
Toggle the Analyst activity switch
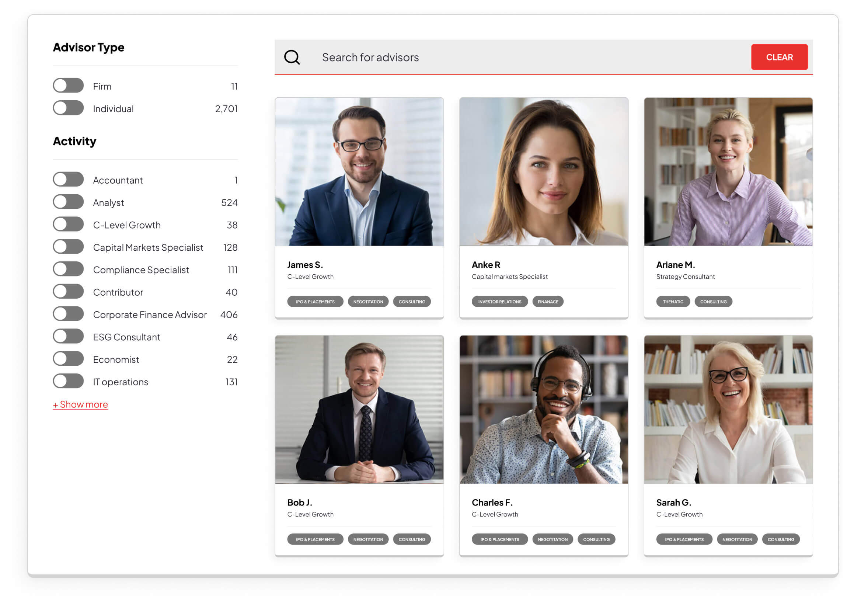(69, 202)
